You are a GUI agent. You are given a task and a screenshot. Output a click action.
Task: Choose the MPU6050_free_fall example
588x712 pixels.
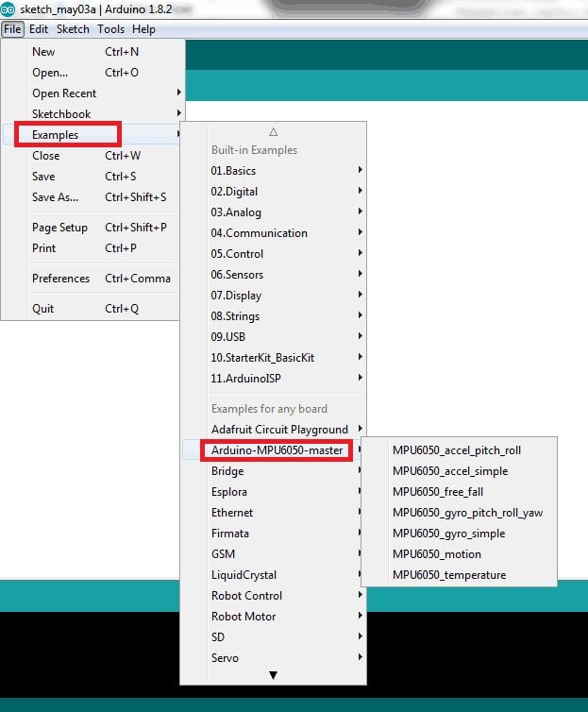pos(437,492)
